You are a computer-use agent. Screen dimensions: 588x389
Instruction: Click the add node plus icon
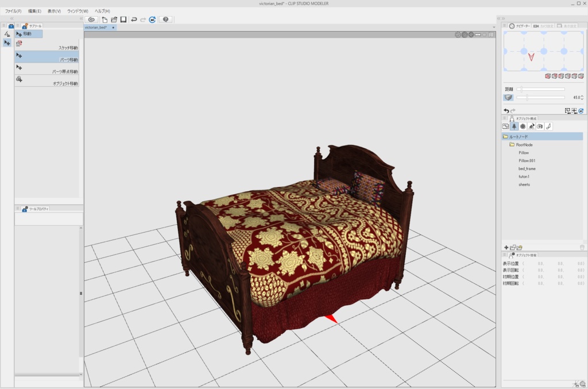pos(506,247)
